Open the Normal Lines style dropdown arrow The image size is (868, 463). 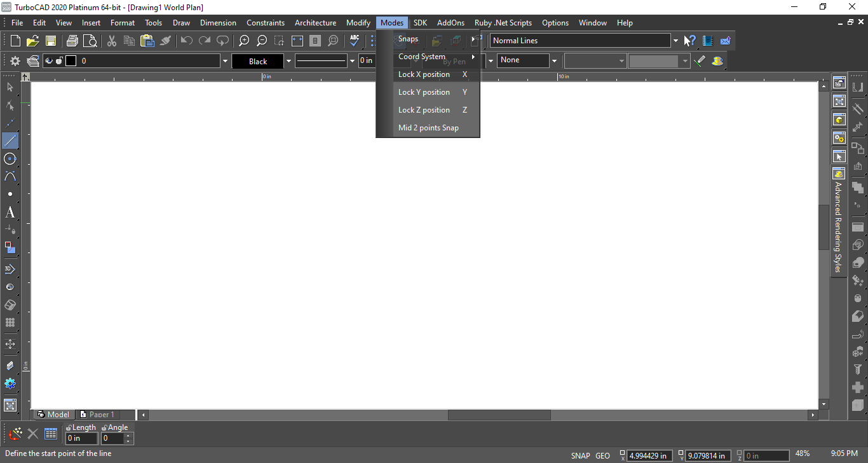click(675, 41)
